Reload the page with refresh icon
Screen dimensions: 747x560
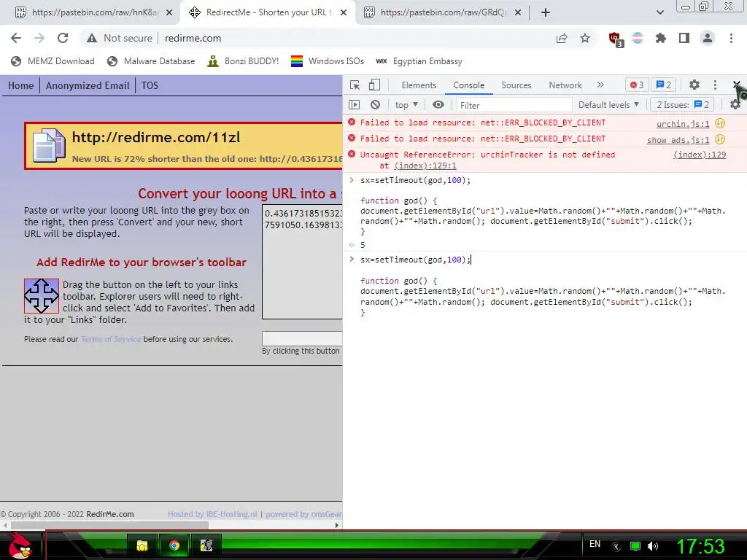pyautogui.click(x=63, y=38)
